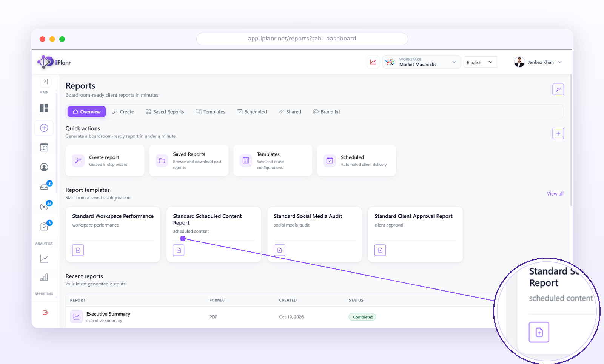604x364 pixels.
Task: Click the Oct 19, 2026 created date
Action: [x=291, y=317]
